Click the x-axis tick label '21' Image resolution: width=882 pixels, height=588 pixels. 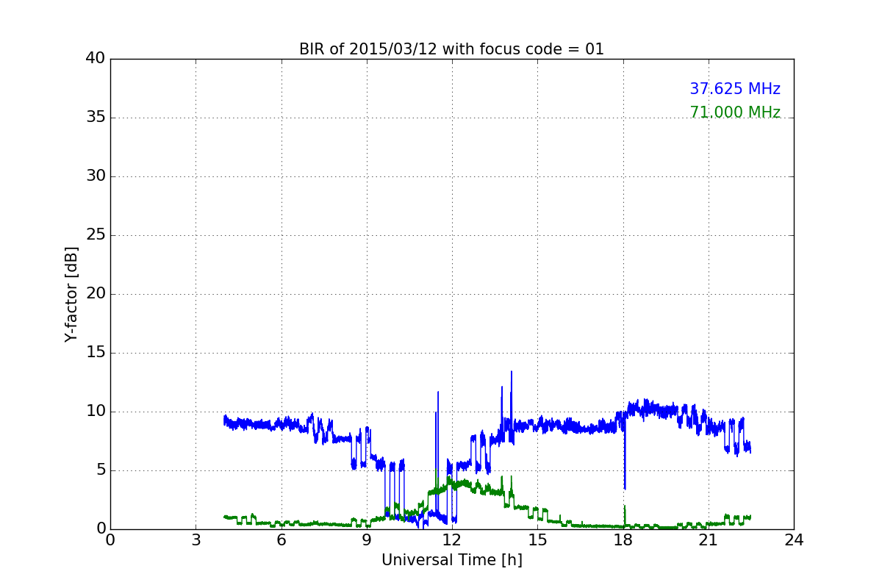click(x=709, y=540)
